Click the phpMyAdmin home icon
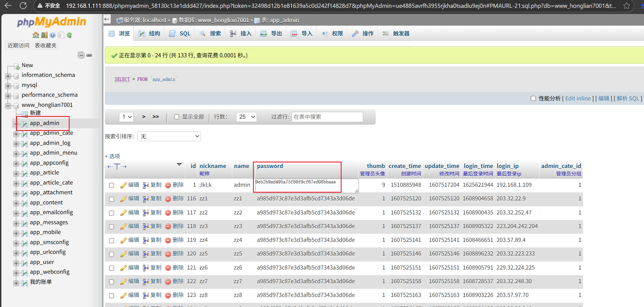Viewport: 644px width, 307px height. [x=35, y=35]
